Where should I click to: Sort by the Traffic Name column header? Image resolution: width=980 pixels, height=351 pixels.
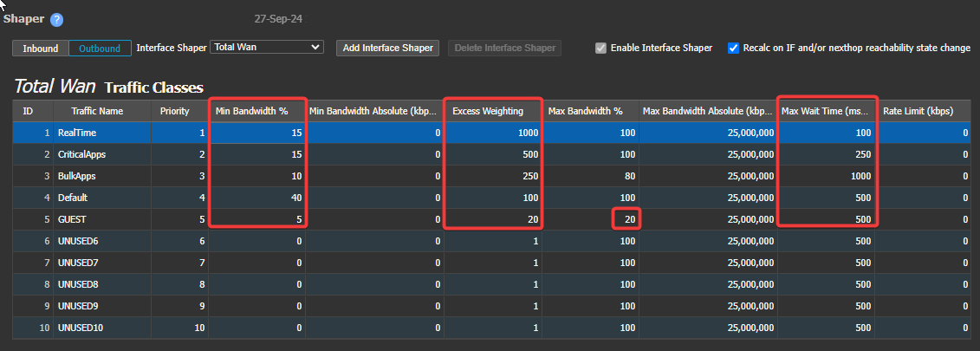pyautogui.click(x=102, y=112)
